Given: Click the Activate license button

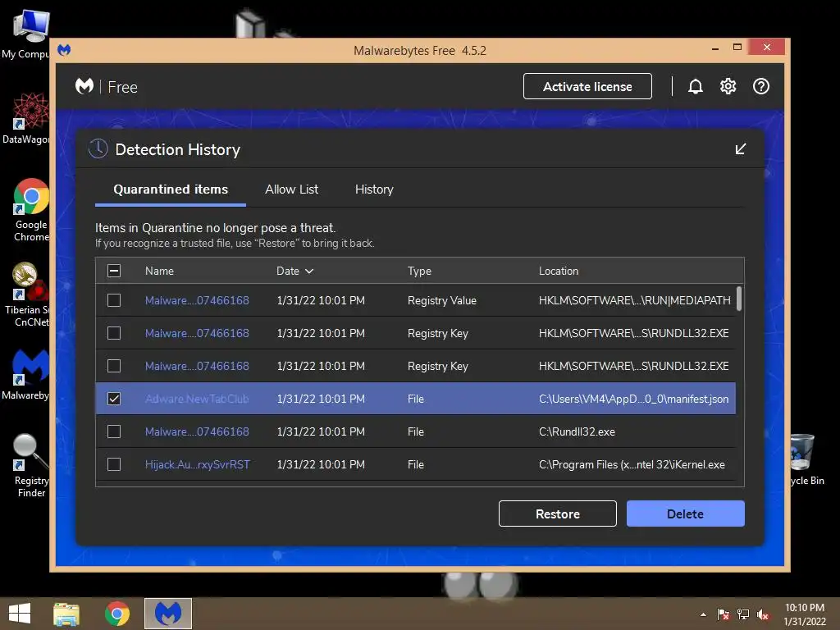Looking at the screenshot, I should point(587,86).
